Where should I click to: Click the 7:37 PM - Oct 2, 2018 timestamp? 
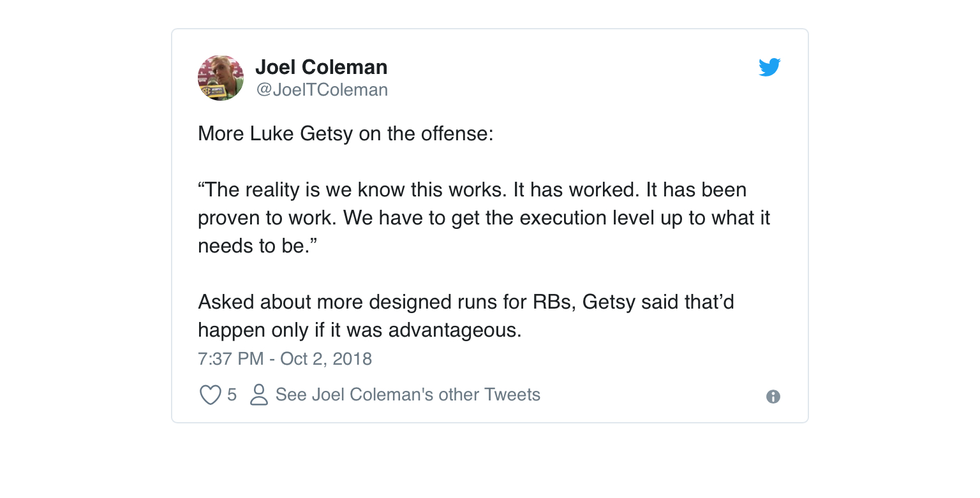point(285,358)
